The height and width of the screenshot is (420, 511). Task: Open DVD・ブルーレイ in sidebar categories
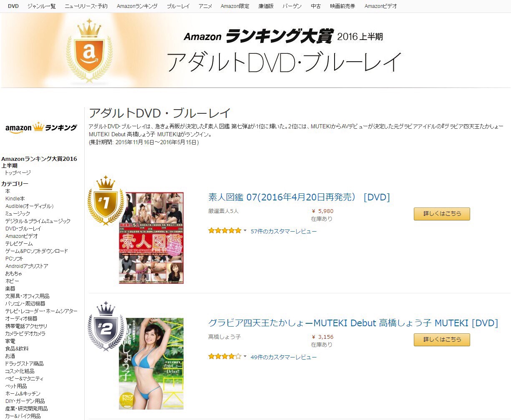coord(23,229)
